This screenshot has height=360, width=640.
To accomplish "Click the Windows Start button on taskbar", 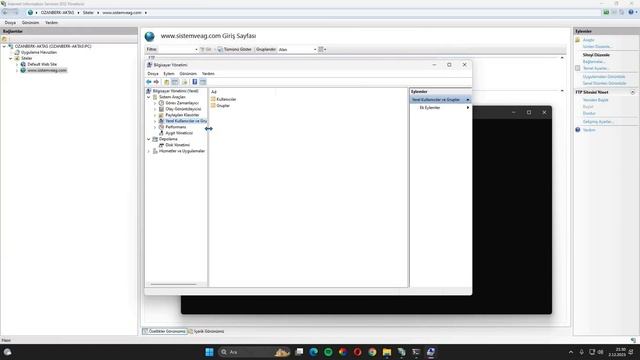I will click(209, 352).
